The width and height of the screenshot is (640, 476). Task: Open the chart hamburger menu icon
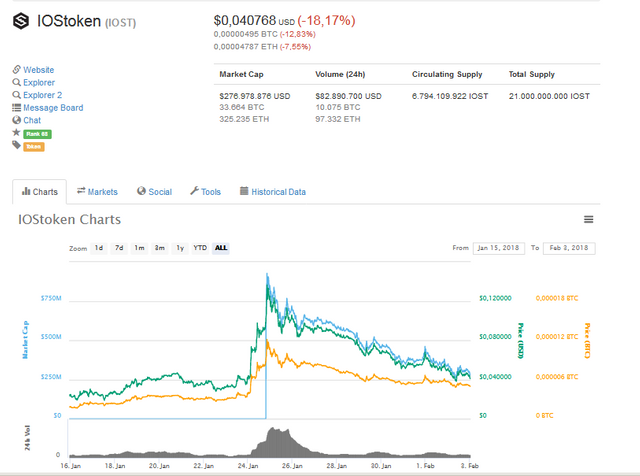(588, 220)
